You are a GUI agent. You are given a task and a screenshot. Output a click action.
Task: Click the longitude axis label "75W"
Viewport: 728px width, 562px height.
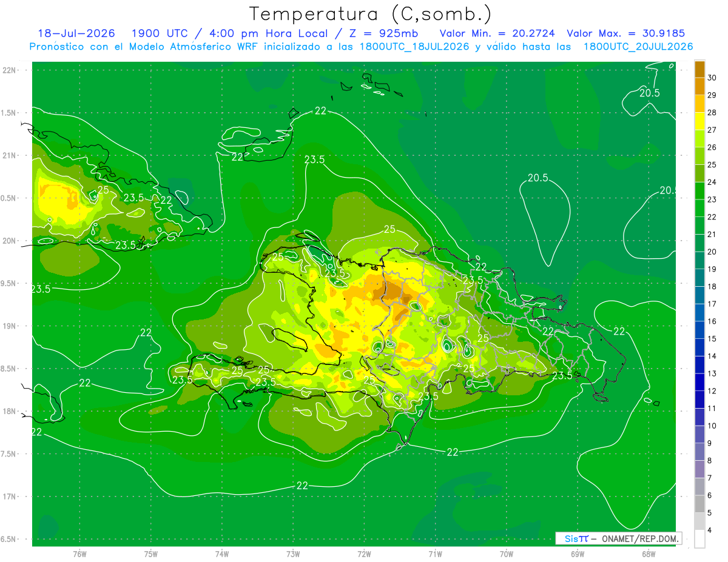[150, 554]
